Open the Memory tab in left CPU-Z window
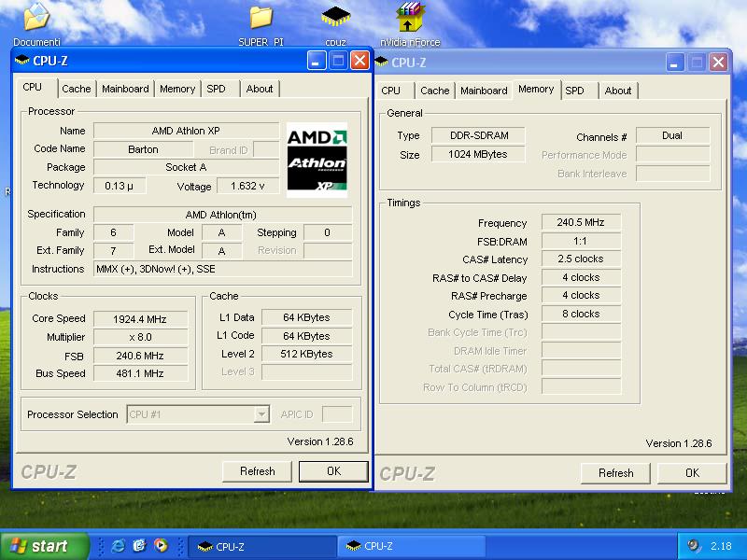Viewport: 747px width, 560px height. click(177, 89)
